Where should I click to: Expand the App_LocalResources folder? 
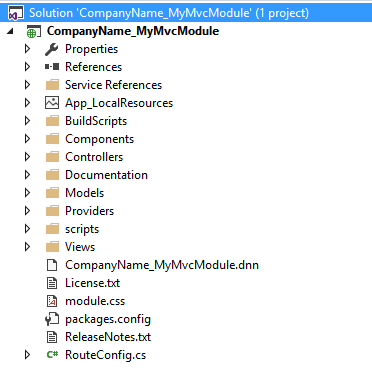coord(27,103)
